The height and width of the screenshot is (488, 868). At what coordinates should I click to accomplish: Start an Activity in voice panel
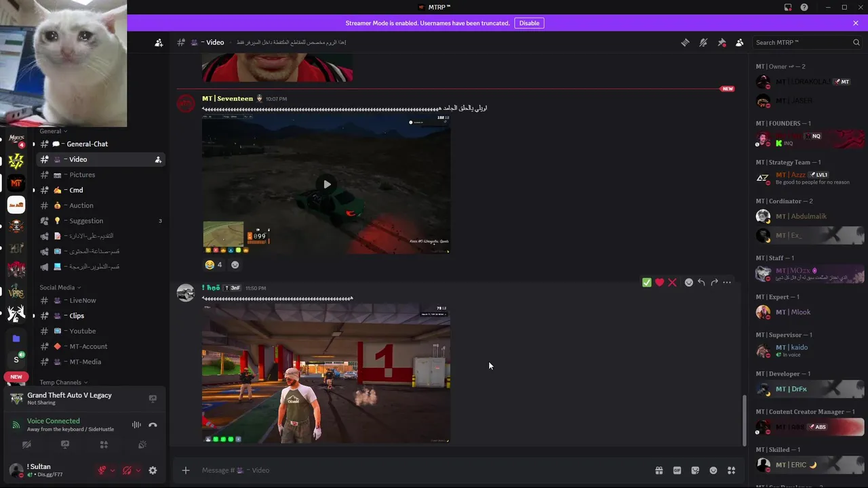tap(104, 445)
